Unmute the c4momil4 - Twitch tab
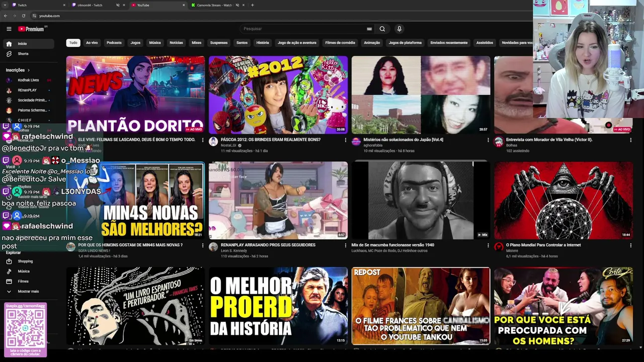The image size is (644, 362). click(x=118, y=5)
